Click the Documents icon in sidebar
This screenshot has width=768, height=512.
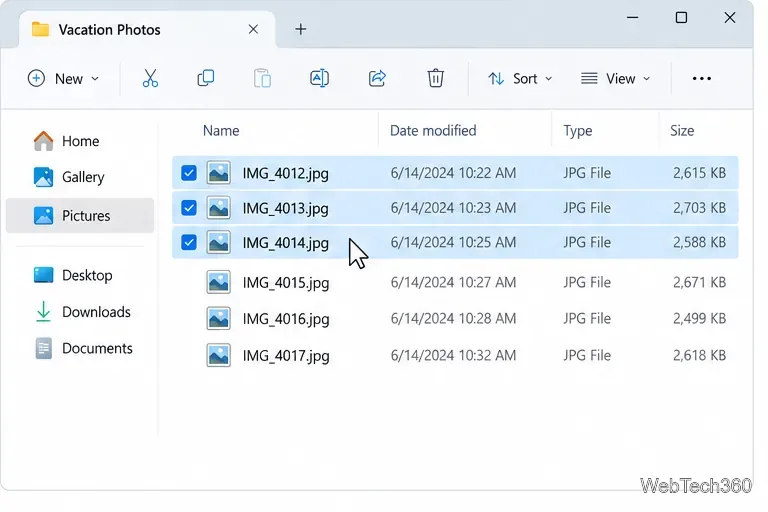tap(44, 348)
